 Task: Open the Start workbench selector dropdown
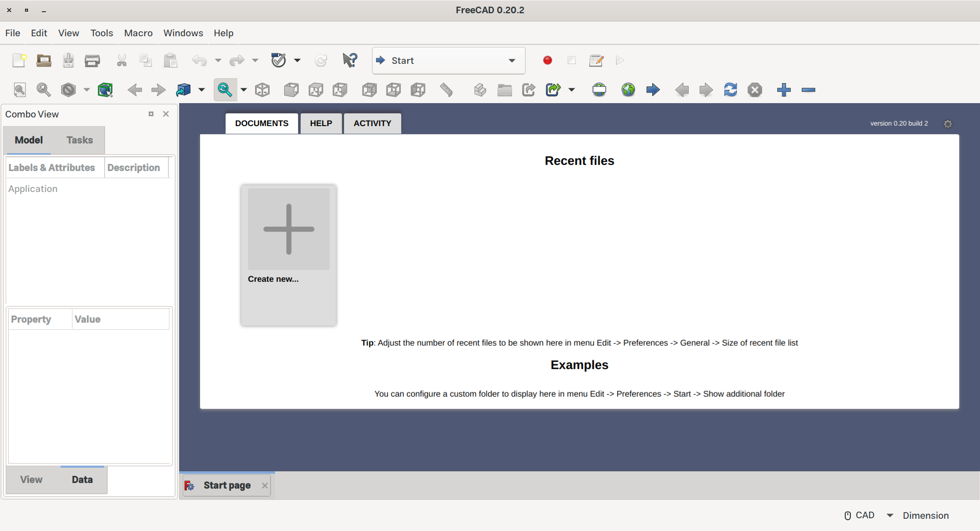point(511,60)
